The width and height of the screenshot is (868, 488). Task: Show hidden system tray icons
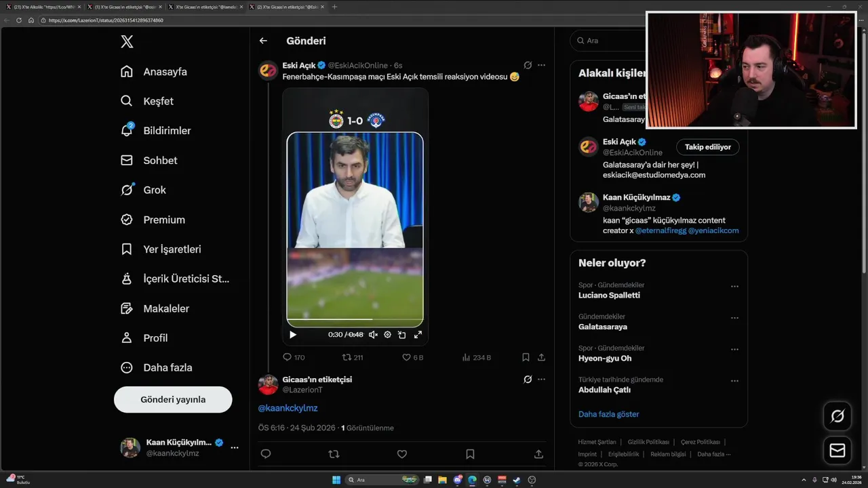pos(804,480)
